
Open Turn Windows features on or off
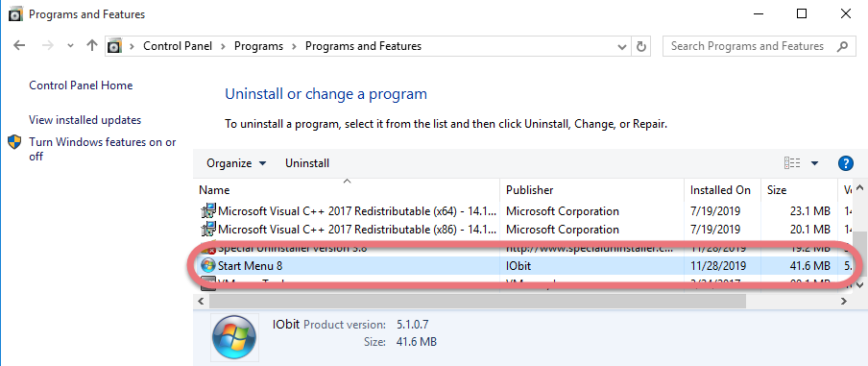103,149
